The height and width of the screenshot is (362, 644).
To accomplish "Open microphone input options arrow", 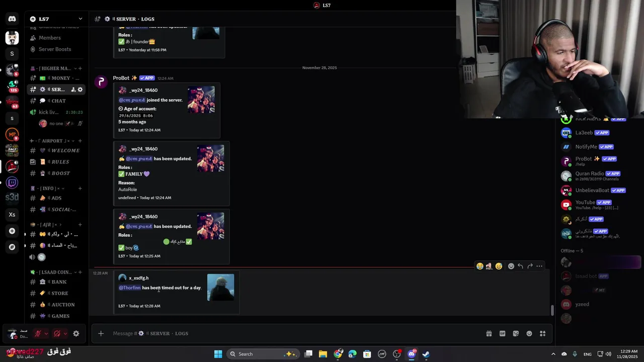I will [x=46, y=333].
